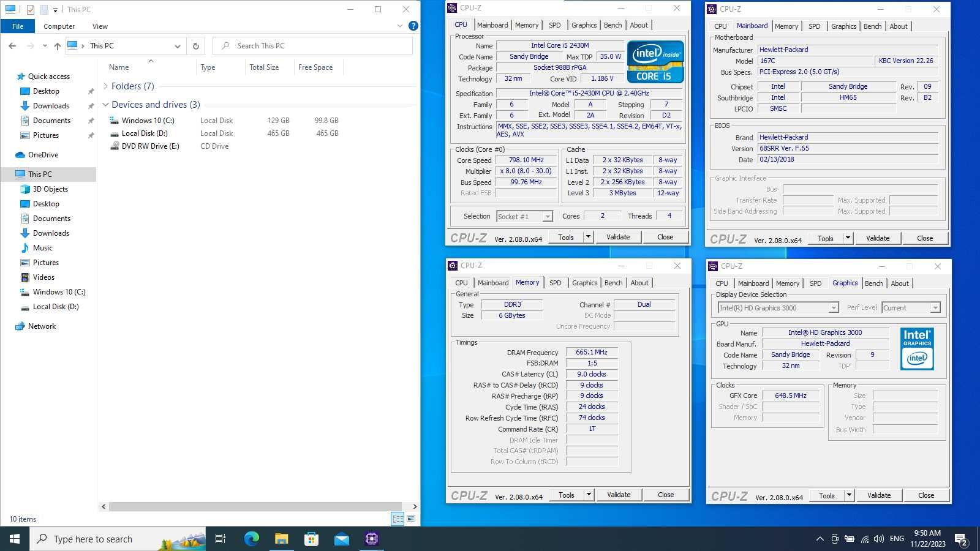Viewport: 980px width, 551px height.
Task: Click the Back navigation arrow
Action: [x=12, y=46]
